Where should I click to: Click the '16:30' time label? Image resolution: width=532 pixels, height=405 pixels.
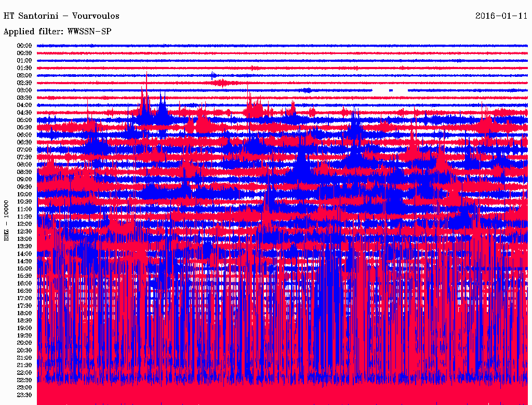click(24, 291)
